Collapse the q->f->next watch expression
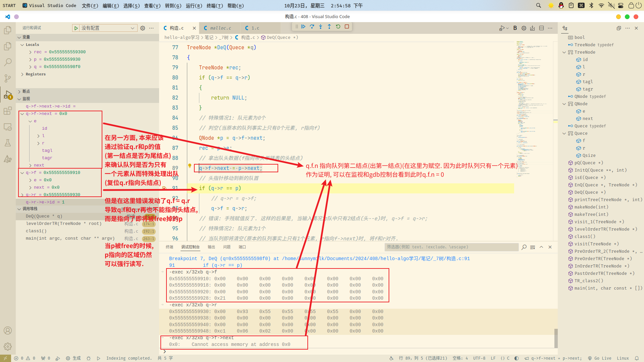Viewport: 644px width, 362px height. click(x=22, y=114)
